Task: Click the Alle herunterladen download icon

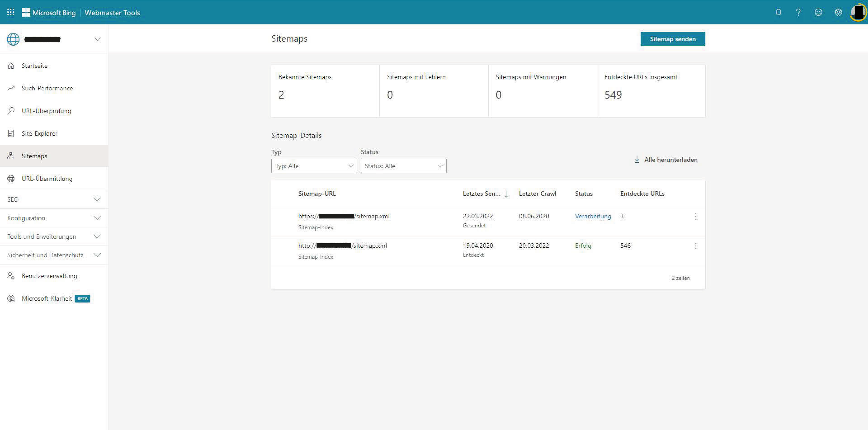Action: pyautogui.click(x=637, y=159)
